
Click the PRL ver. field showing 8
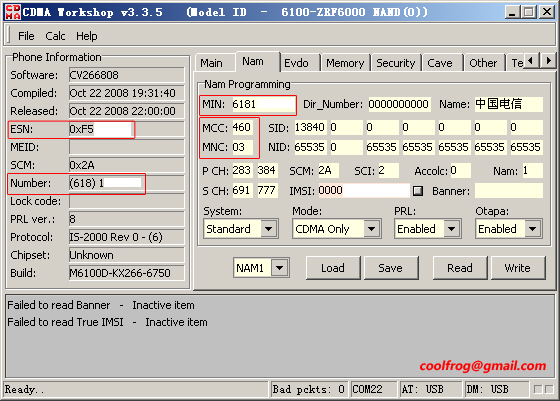(x=127, y=219)
